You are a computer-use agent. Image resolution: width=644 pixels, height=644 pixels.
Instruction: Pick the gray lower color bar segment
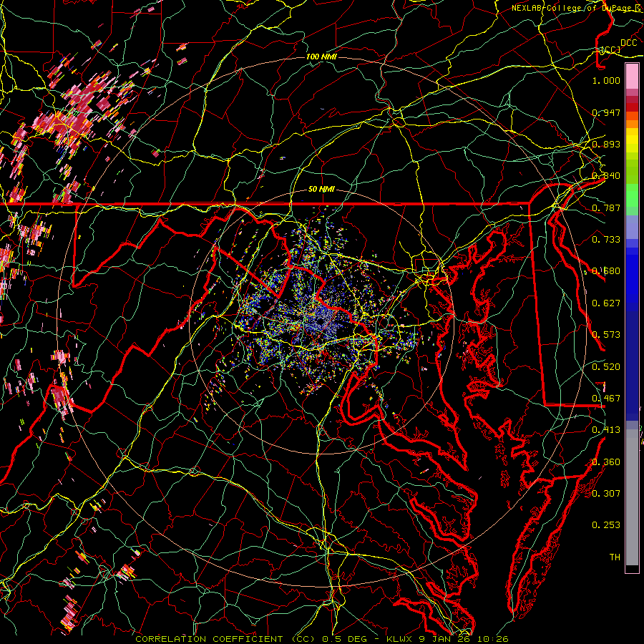(632, 497)
